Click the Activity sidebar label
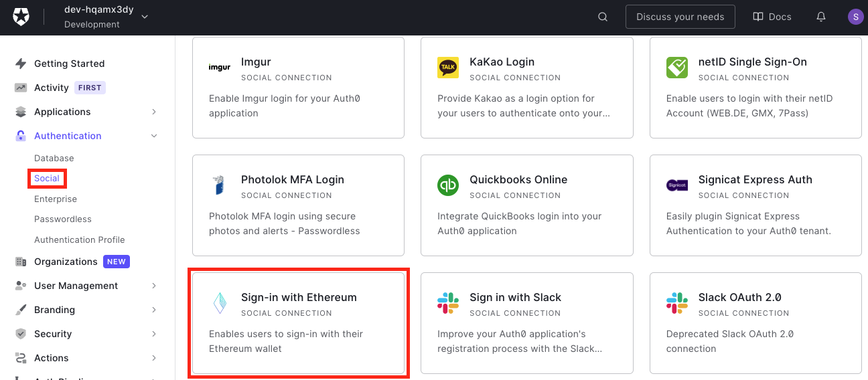Screen dimensions: 868x380 pyautogui.click(x=52, y=88)
